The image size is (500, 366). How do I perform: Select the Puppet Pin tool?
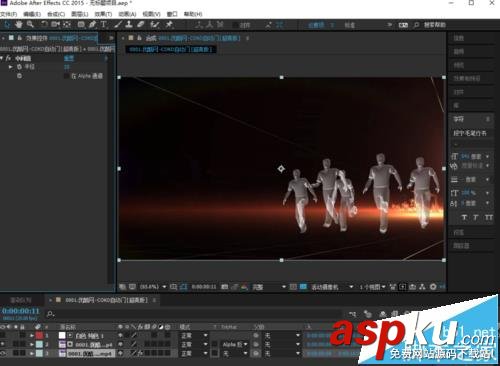point(169,24)
